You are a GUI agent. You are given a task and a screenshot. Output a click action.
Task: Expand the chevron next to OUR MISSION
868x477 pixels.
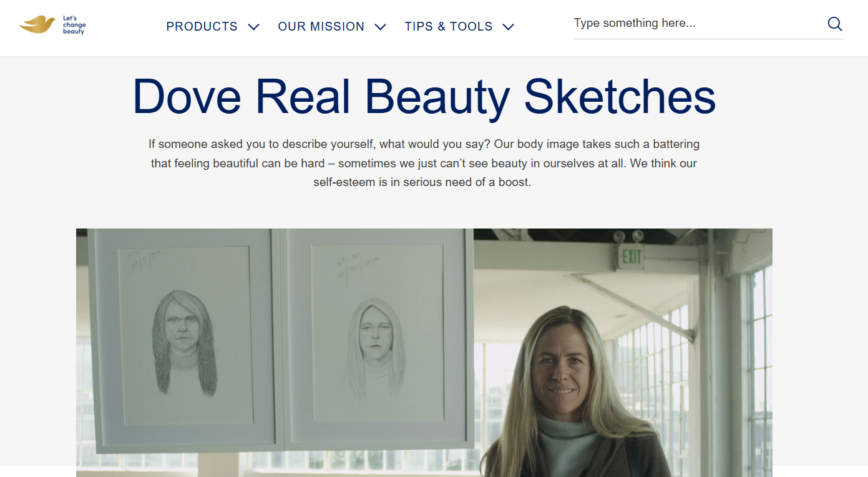point(381,27)
